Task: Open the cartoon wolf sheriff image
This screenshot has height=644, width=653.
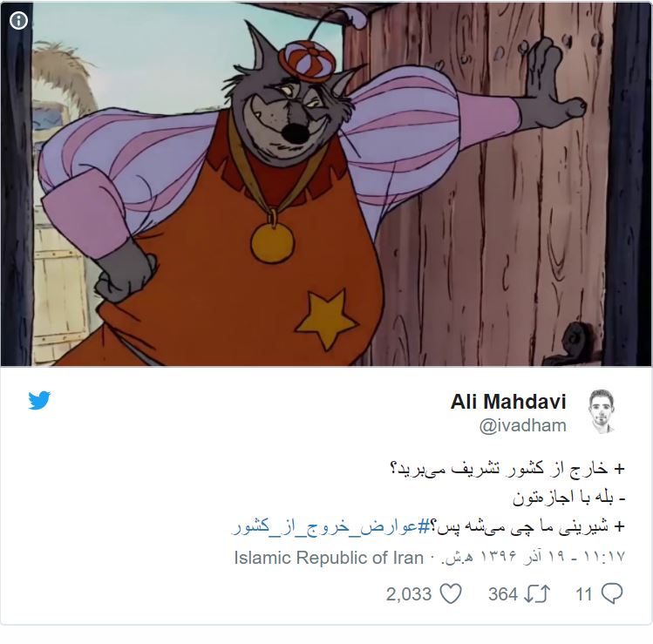Action: click(x=326, y=184)
